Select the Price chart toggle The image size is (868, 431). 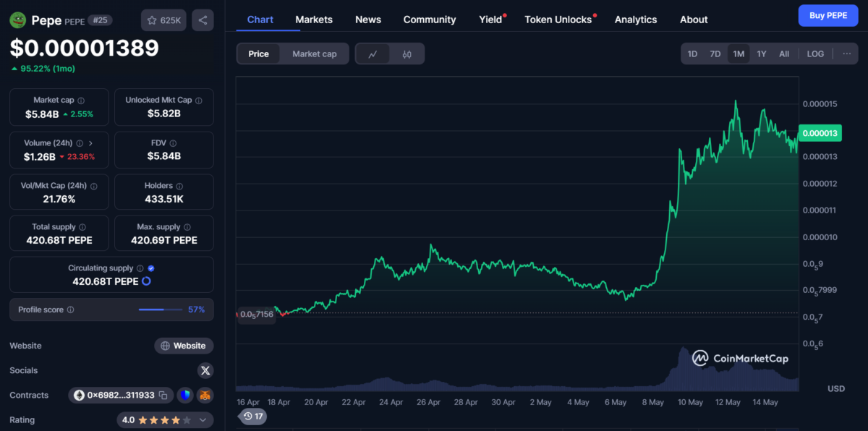(x=258, y=54)
